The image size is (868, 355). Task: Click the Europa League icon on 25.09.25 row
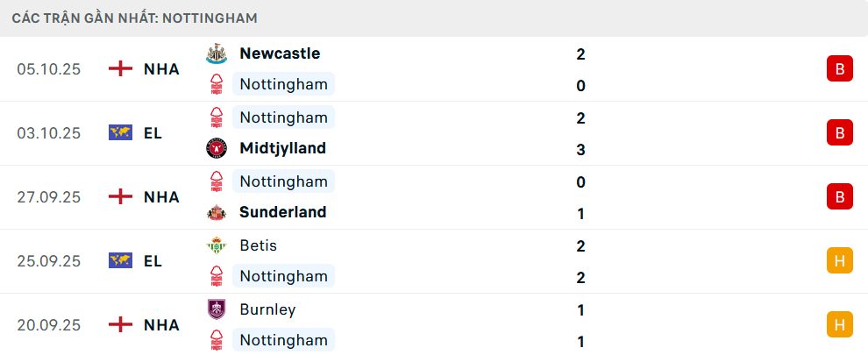[120, 260]
